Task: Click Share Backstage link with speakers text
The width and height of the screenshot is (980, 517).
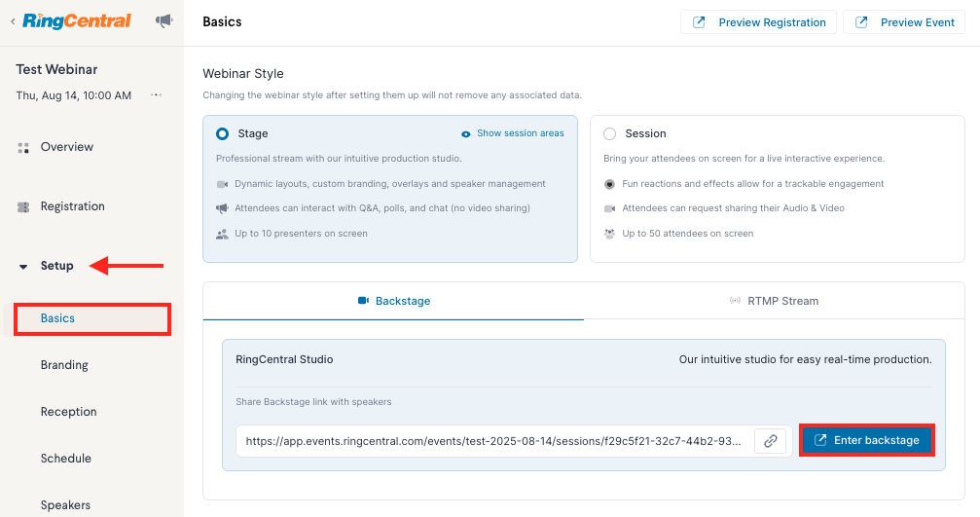Action: tap(313, 402)
